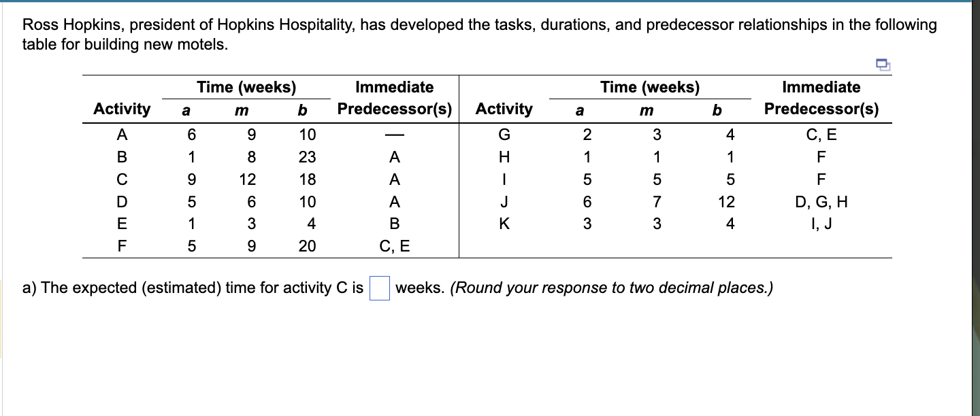Click the predecessor text D, G, H for J
980x416 pixels.
(821, 201)
